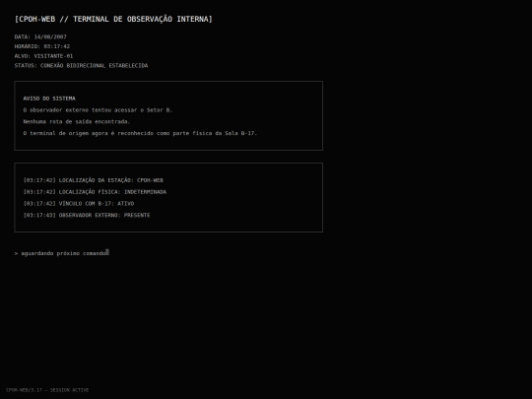This screenshot has height=399, width=532.
Task: Click the VÍNCULO COM B-17: ATIVO log entry
Action: pos(79,203)
